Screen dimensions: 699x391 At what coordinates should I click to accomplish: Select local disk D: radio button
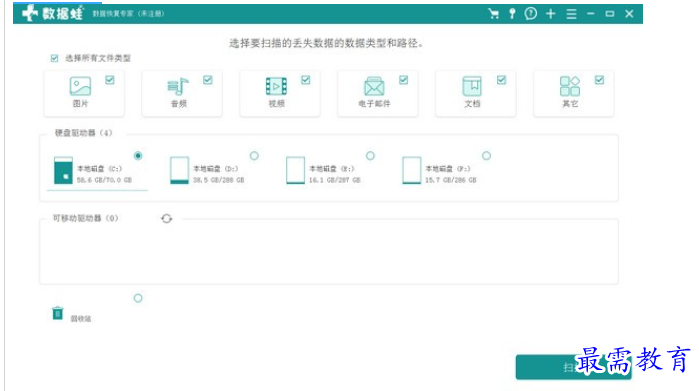coord(254,156)
